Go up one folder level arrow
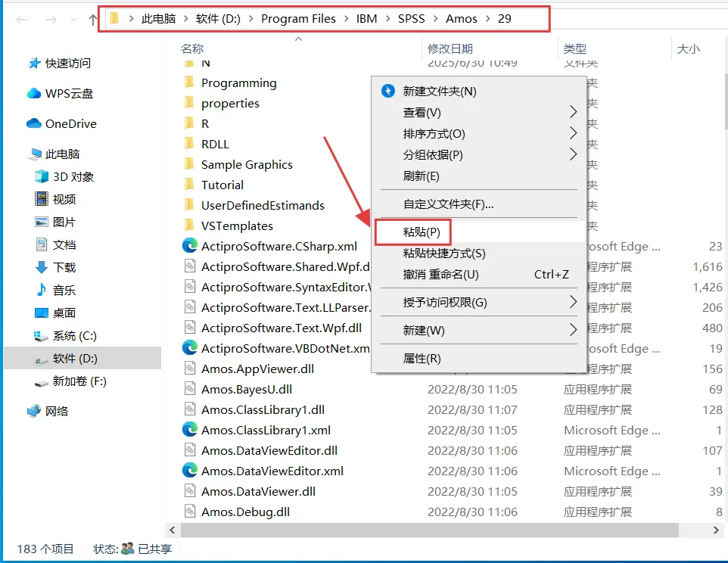728x563 pixels. coord(93,20)
